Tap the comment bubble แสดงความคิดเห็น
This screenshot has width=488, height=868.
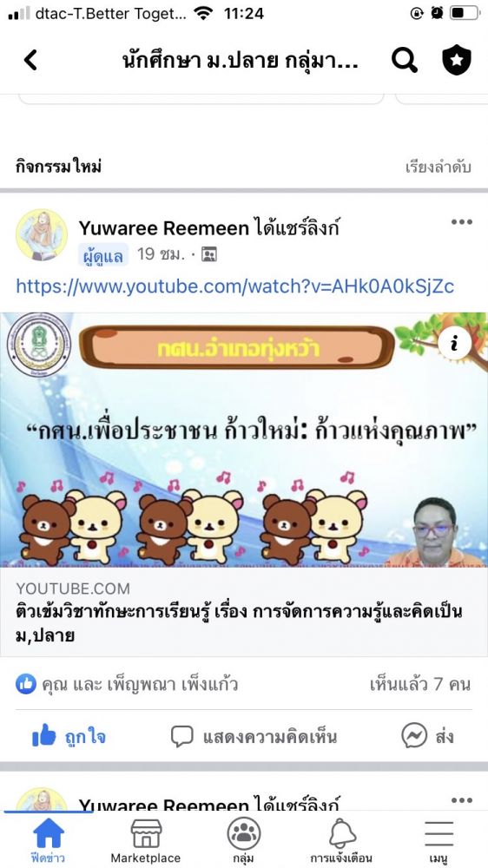point(254,737)
